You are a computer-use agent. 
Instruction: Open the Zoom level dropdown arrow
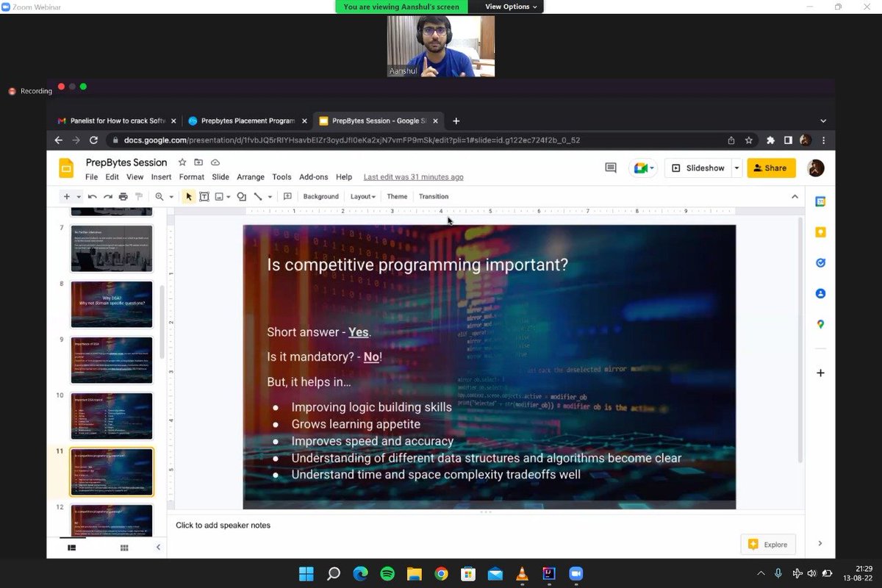pos(171,197)
